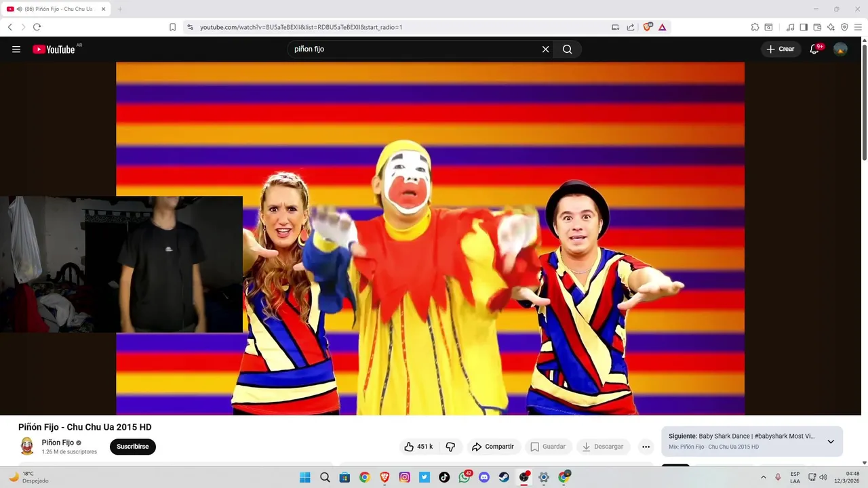This screenshot has height=488, width=868.
Task: Open site settings icon beside URL
Action: coord(190,27)
